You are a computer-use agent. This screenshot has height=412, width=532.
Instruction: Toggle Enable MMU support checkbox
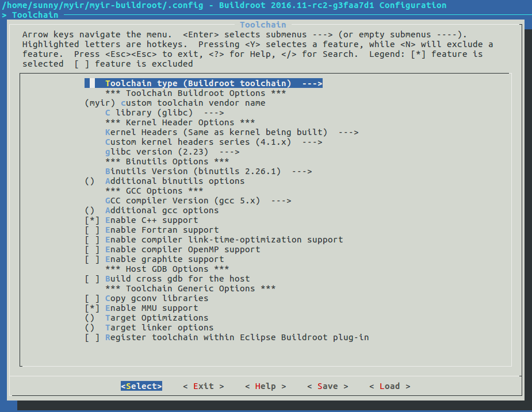pos(141,309)
